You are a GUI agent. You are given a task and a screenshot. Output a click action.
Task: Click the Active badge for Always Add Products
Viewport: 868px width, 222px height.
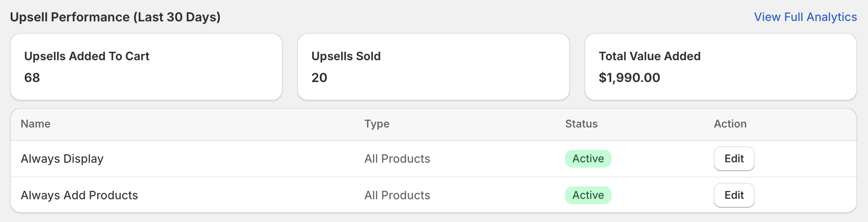click(x=588, y=195)
